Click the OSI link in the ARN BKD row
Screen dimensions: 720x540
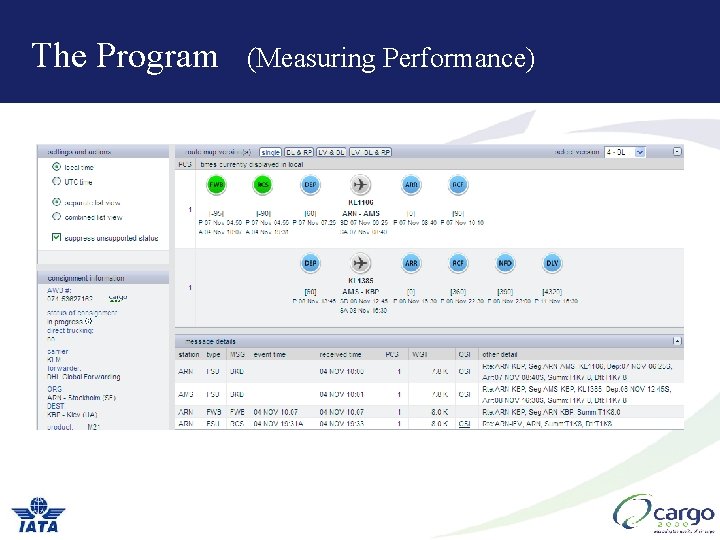[x=464, y=371]
